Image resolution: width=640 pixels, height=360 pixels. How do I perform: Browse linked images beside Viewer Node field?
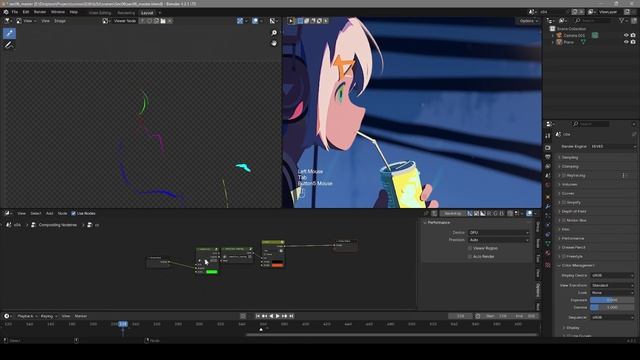coord(106,21)
